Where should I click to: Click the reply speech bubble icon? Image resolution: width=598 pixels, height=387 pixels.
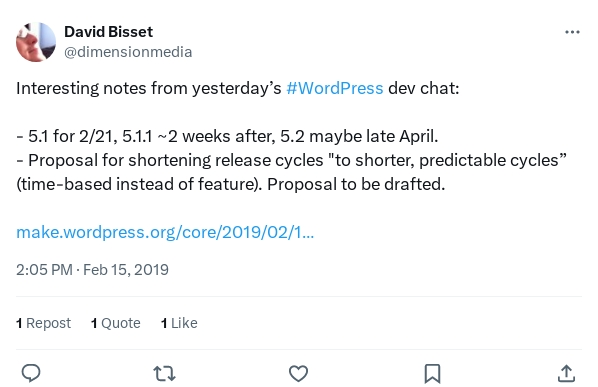(31, 373)
